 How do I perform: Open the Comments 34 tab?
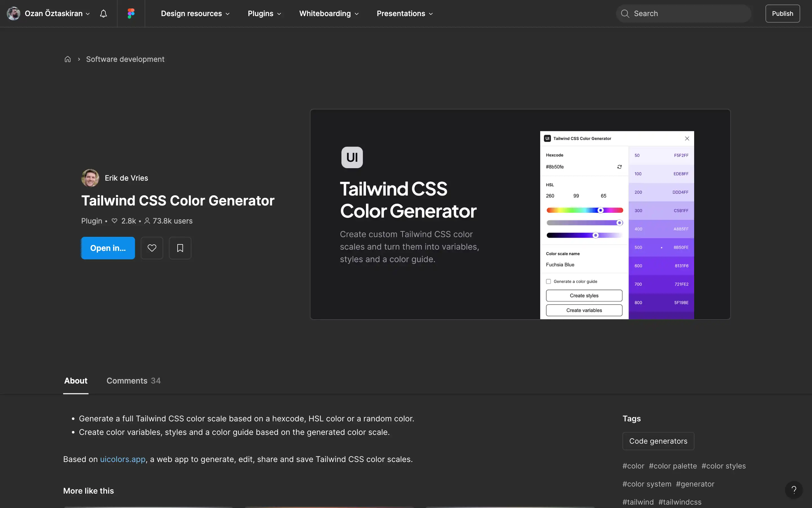(x=134, y=381)
